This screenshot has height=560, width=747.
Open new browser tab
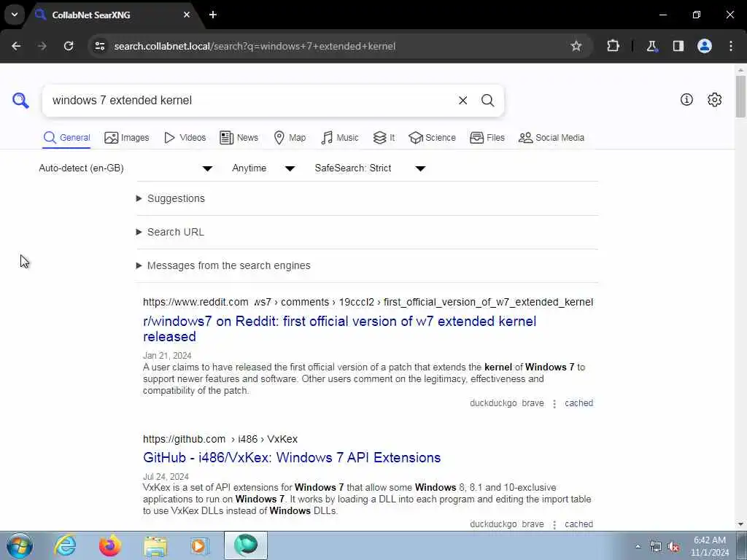point(213,15)
